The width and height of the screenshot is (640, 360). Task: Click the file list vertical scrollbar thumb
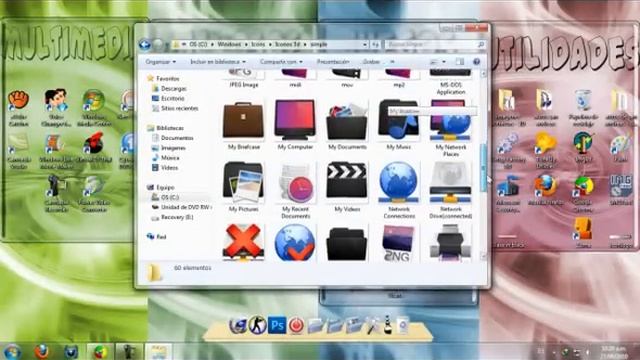click(x=484, y=167)
